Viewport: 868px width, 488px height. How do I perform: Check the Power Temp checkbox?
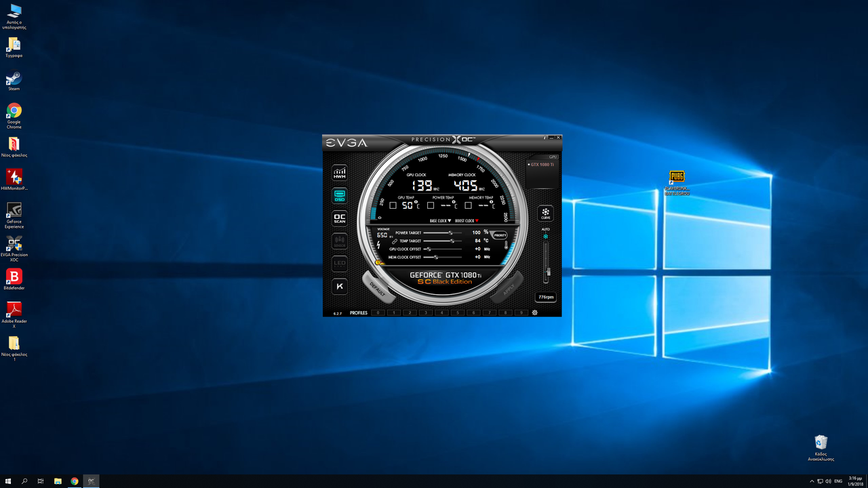[x=431, y=205]
